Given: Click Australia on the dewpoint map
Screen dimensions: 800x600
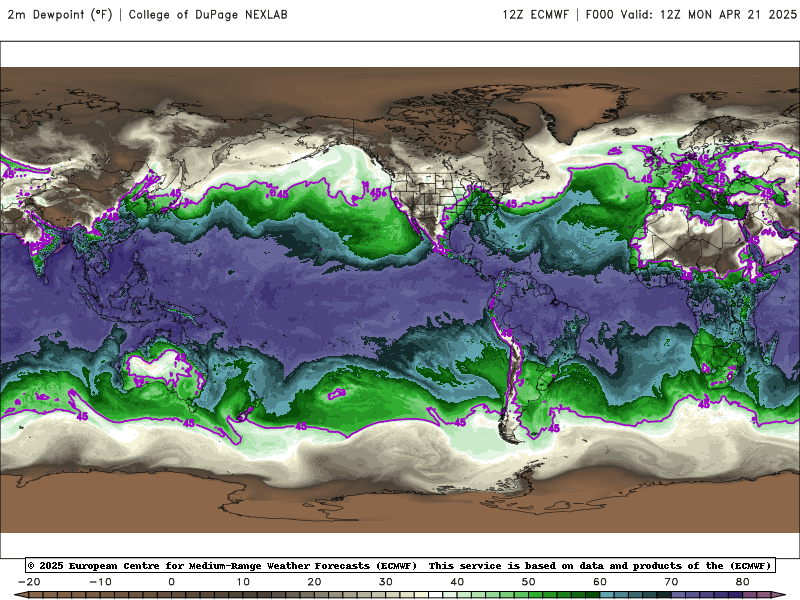Looking at the screenshot, I should [x=162, y=371].
